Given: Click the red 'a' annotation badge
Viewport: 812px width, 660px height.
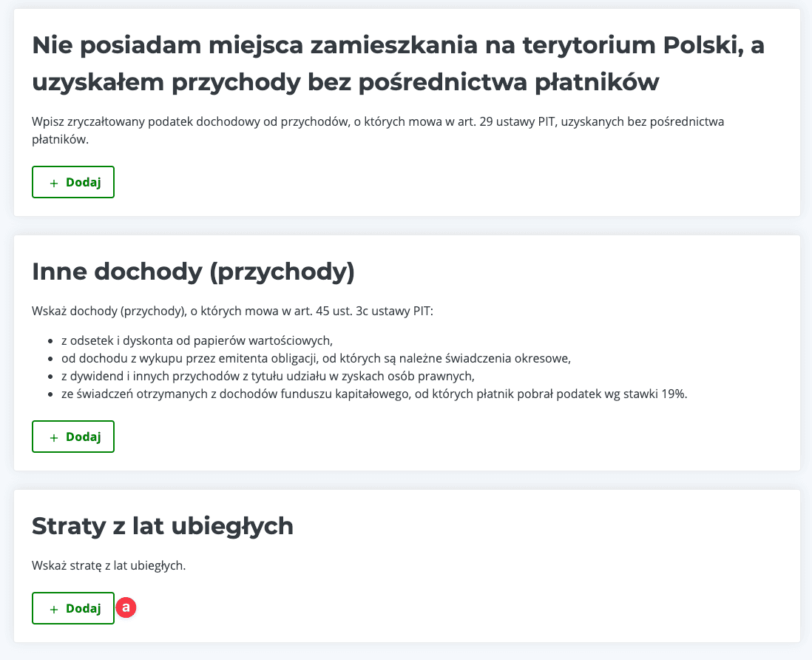Looking at the screenshot, I should (x=126, y=607).
